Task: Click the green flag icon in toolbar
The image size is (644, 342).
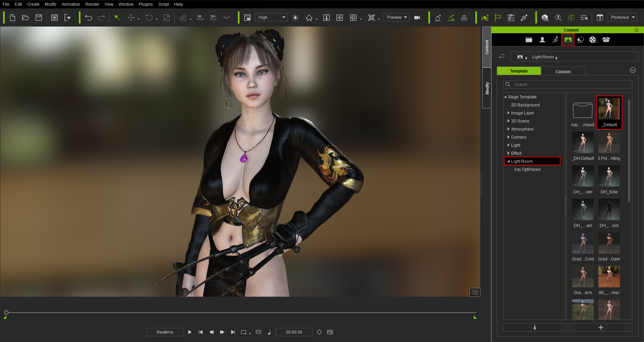Action: click(x=498, y=17)
